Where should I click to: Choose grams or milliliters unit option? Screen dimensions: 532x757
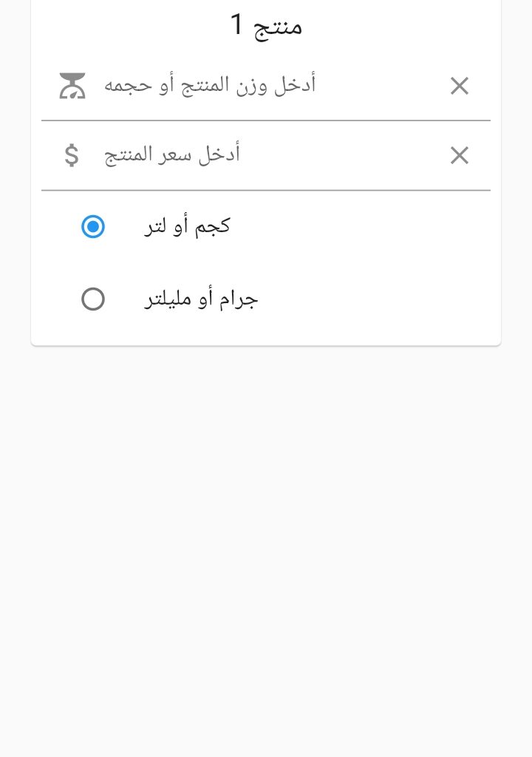click(x=93, y=299)
